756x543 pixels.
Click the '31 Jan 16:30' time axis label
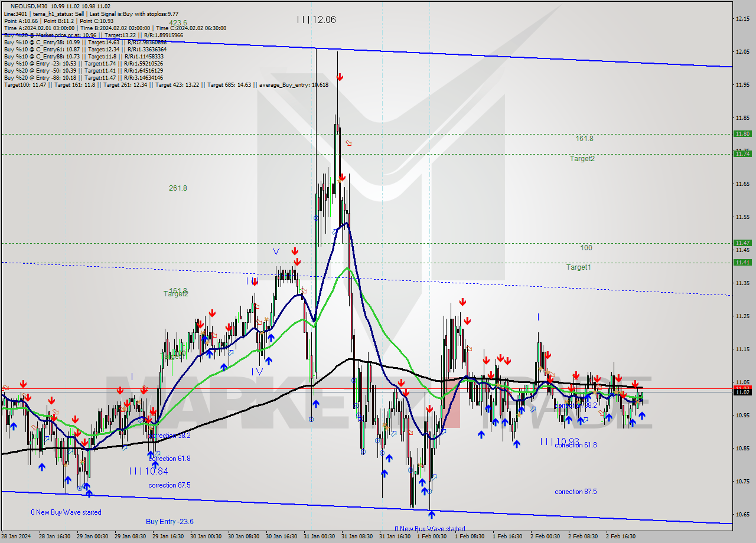(394, 537)
